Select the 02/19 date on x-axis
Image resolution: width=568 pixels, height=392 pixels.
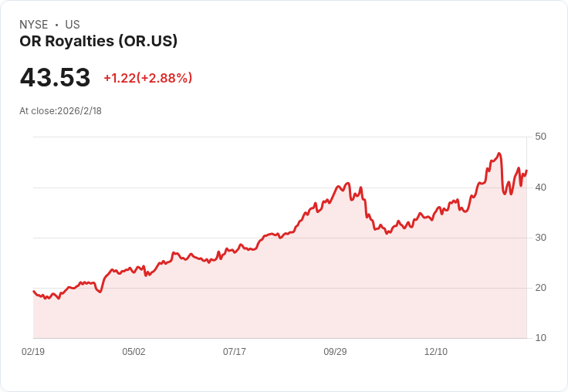(33, 352)
